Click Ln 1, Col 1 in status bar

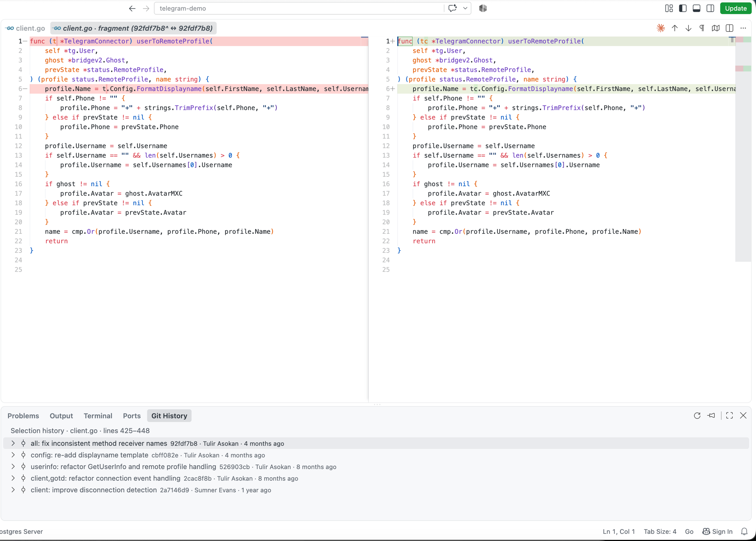(x=619, y=532)
